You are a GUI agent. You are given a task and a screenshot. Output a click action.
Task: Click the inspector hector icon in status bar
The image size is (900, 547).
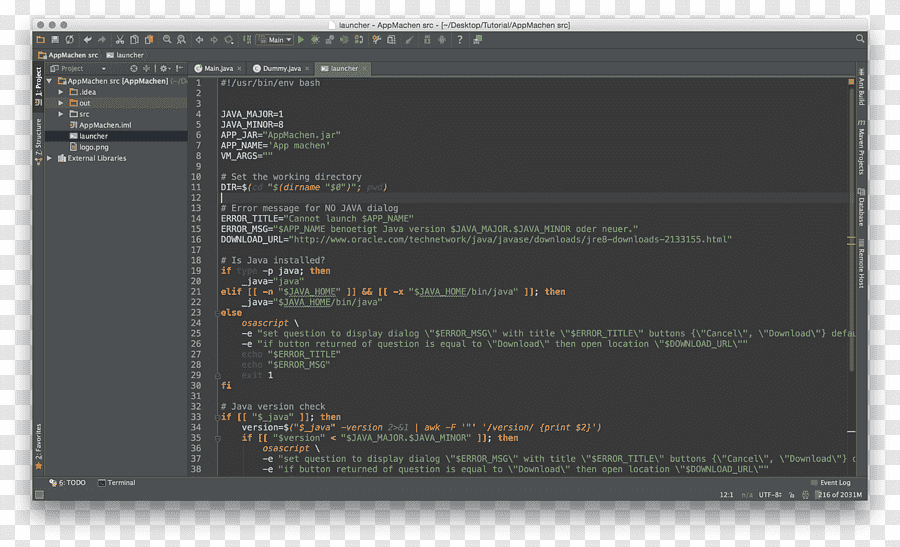click(806, 495)
